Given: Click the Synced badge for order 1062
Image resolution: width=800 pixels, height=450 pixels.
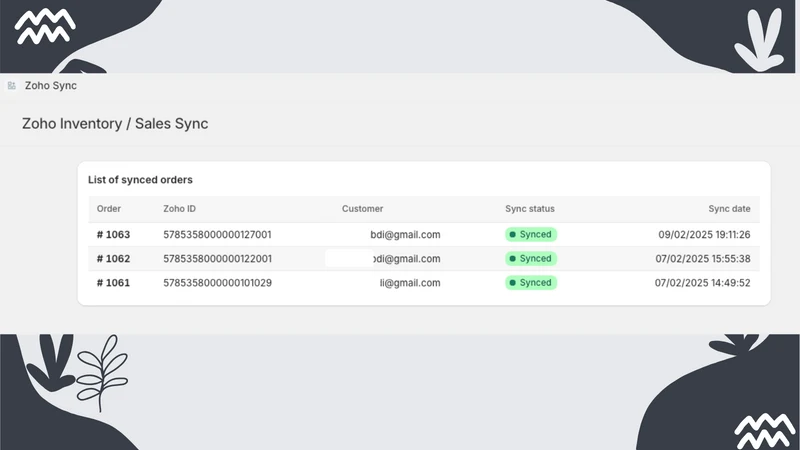Looking at the screenshot, I should [x=531, y=259].
